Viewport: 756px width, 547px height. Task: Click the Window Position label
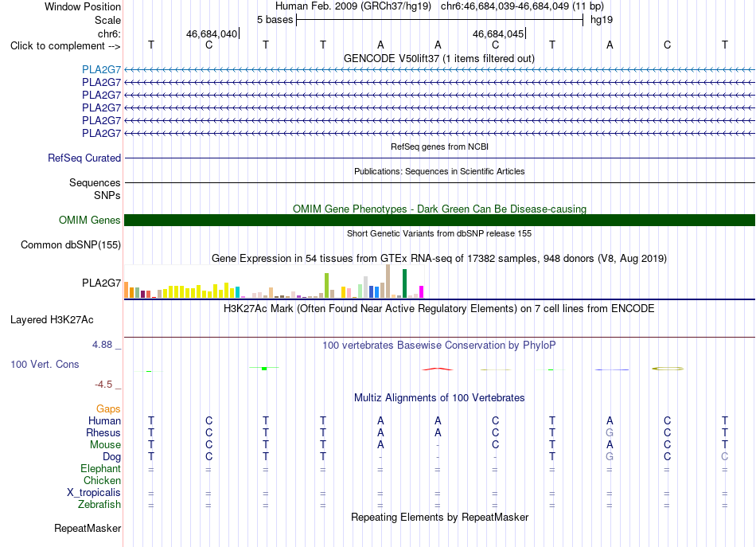pos(83,6)
